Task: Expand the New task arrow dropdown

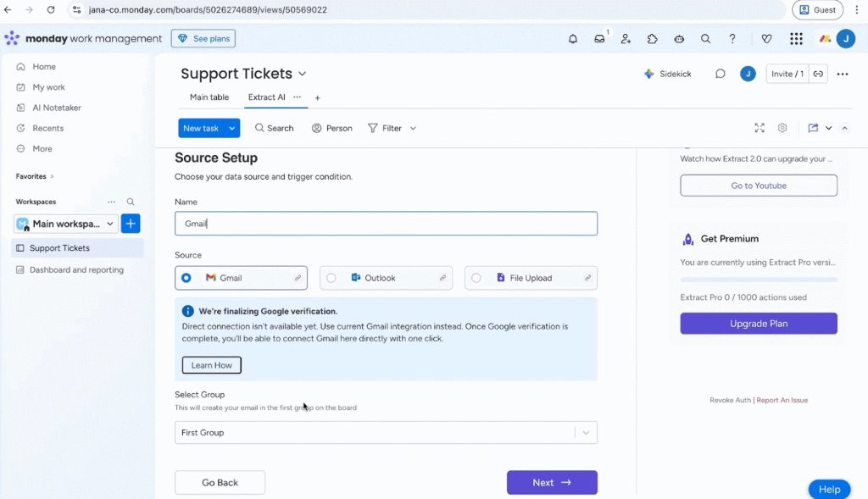Action: pos(232,128)
